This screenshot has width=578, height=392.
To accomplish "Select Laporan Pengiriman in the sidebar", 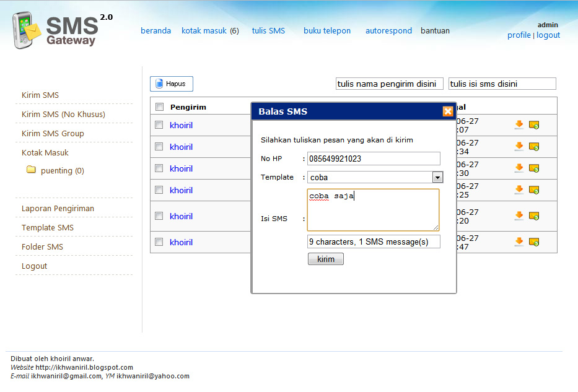I will pyautogui.click(x=58, y=209).
